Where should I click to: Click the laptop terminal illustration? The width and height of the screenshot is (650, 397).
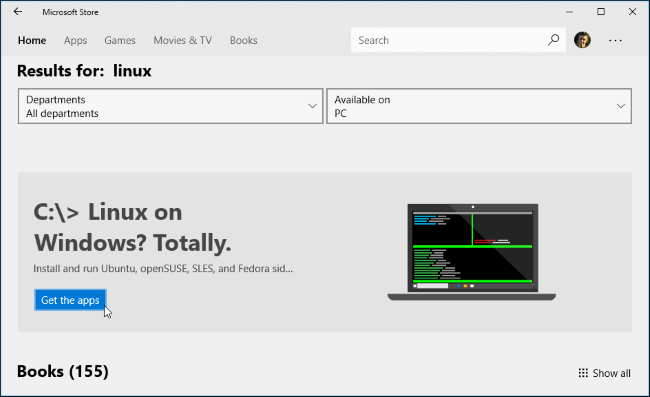click(x=472, y=252)
